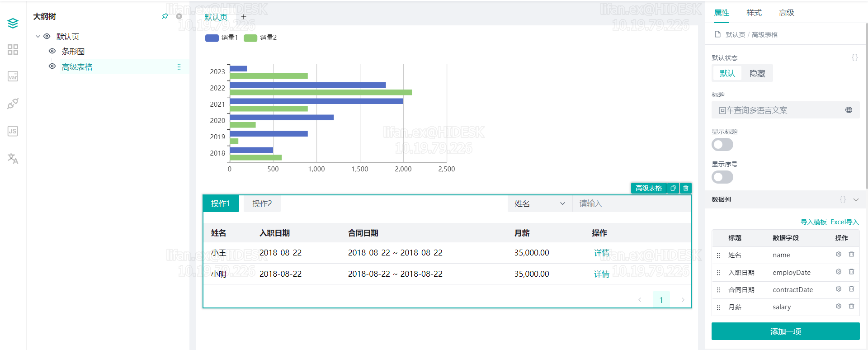Toggle visibility of 默认页 in tree

pos(47,36)
